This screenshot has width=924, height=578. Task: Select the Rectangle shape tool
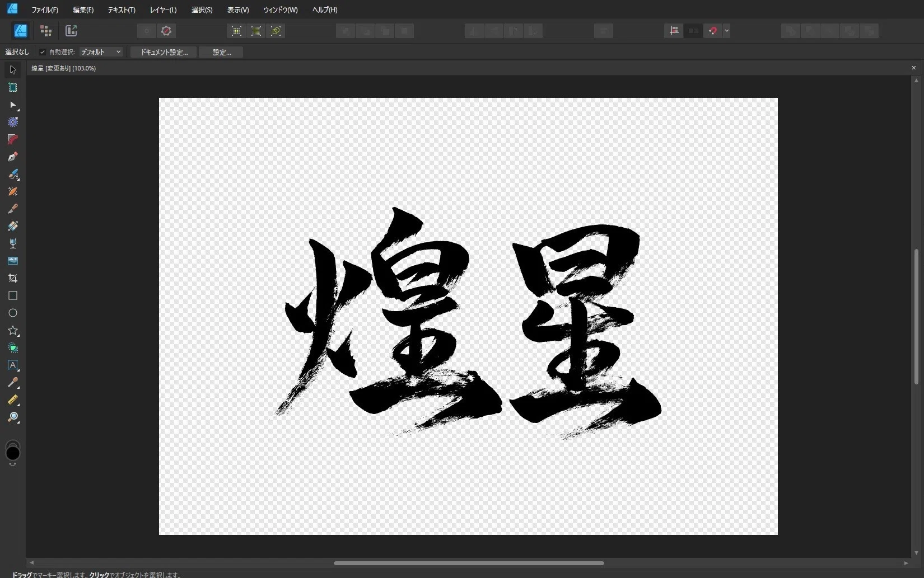(x=12, y=295)
